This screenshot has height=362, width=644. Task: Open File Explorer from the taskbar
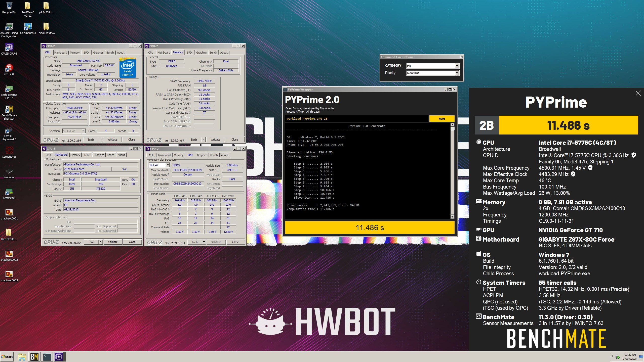coord(22,357)
